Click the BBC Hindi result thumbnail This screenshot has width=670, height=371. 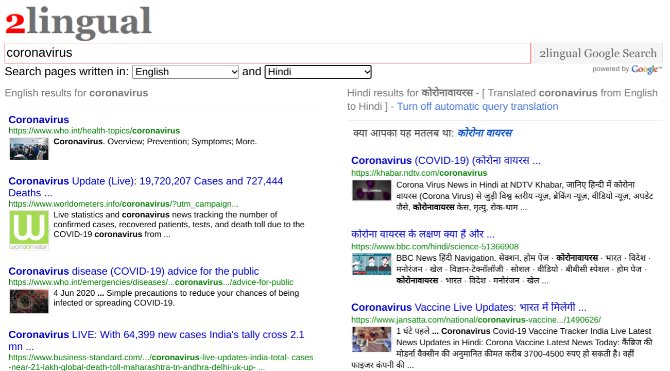click(371, 264)
